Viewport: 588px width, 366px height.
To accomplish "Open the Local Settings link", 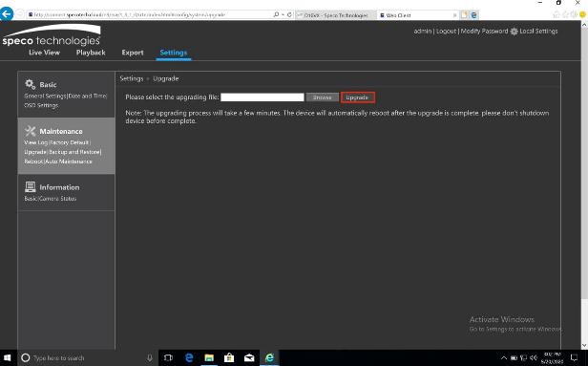I will click(x=538, y=32).
